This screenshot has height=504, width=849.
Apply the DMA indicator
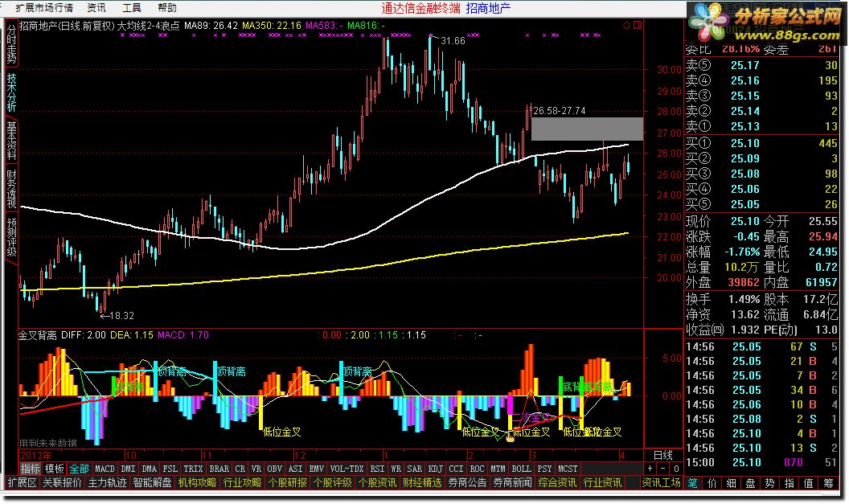pyautogui.click(x=149, y=469)
